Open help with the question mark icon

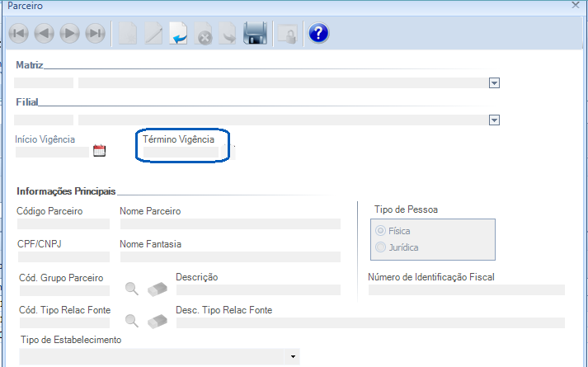319,33
